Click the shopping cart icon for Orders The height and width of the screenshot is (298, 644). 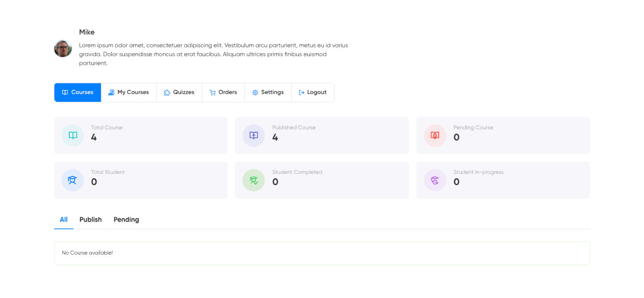click(212, 92)
